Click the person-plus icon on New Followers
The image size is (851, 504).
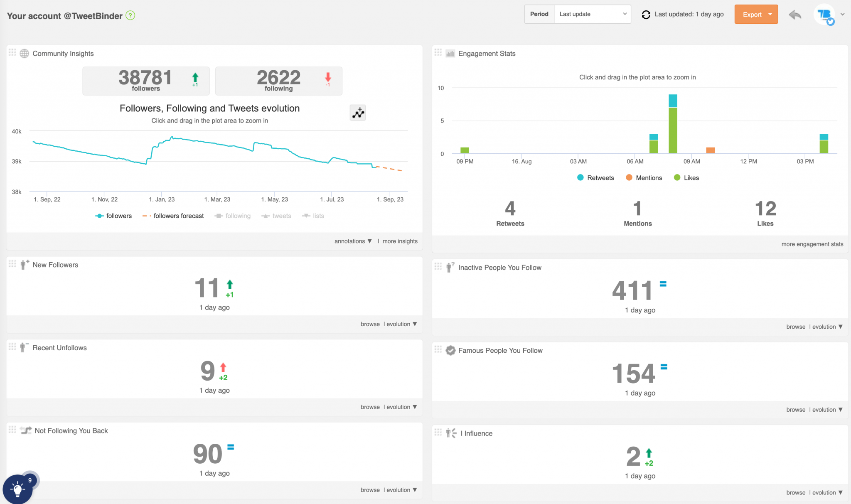[24, 265]
